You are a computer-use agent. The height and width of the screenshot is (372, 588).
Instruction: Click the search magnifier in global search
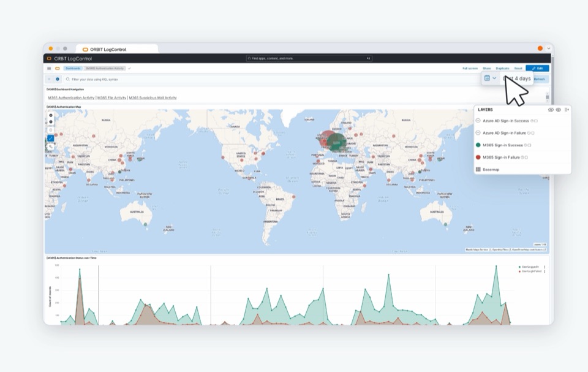click(249, 59)
